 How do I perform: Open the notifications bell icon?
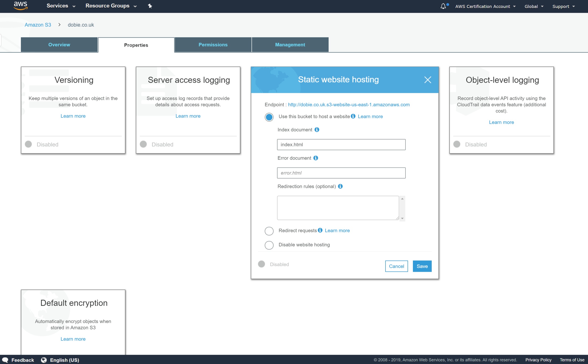pyautogui.click(x=443, y=6)
